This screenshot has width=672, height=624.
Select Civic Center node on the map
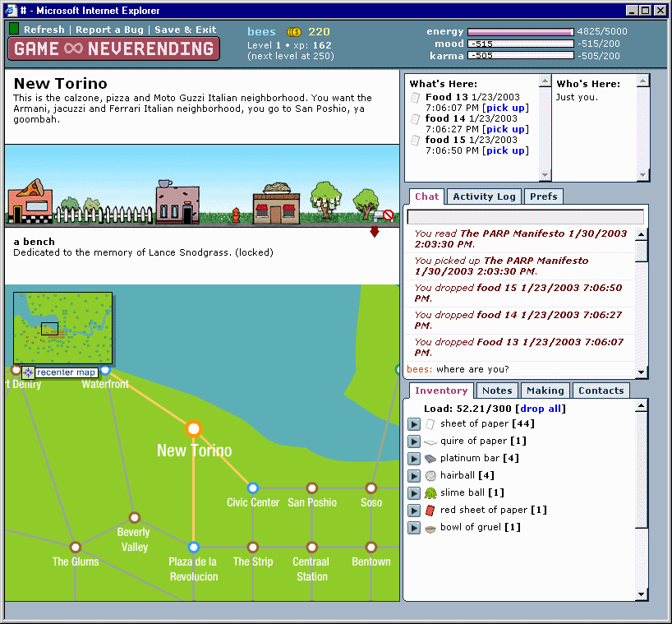pyautogui.click(x=253, y=488)
